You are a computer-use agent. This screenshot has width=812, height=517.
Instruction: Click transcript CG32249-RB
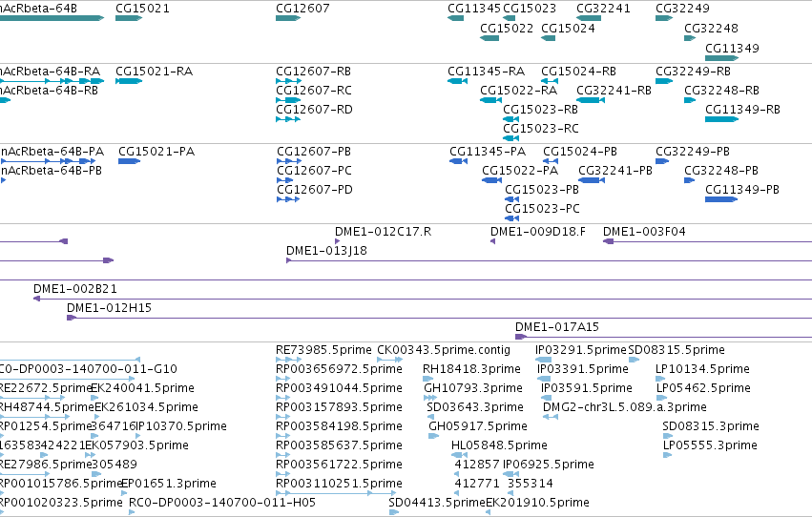tap(664, 81)
